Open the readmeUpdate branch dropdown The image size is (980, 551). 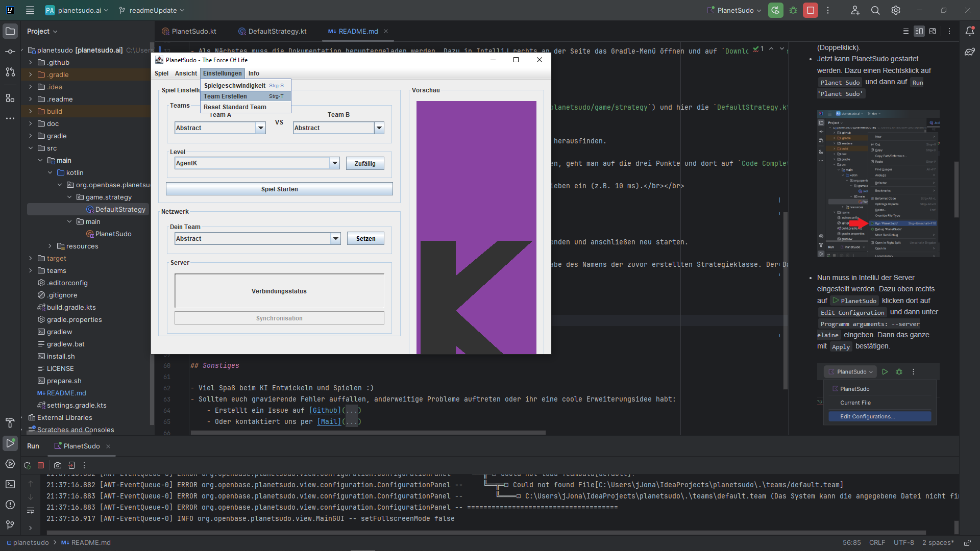(152, 10)
